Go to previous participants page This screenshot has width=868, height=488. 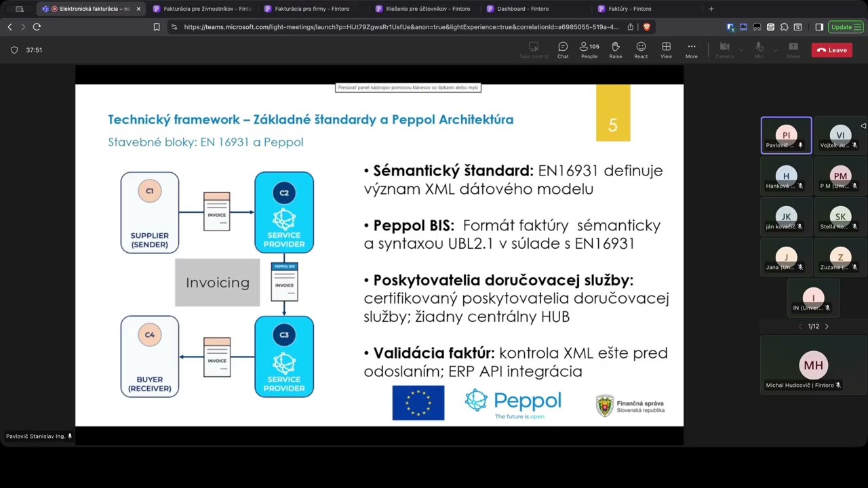800,327
